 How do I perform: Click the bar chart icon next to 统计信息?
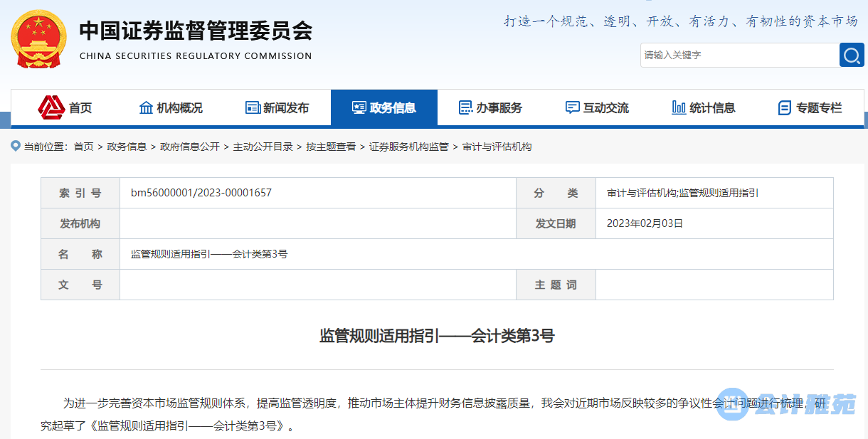coord(679,107)
